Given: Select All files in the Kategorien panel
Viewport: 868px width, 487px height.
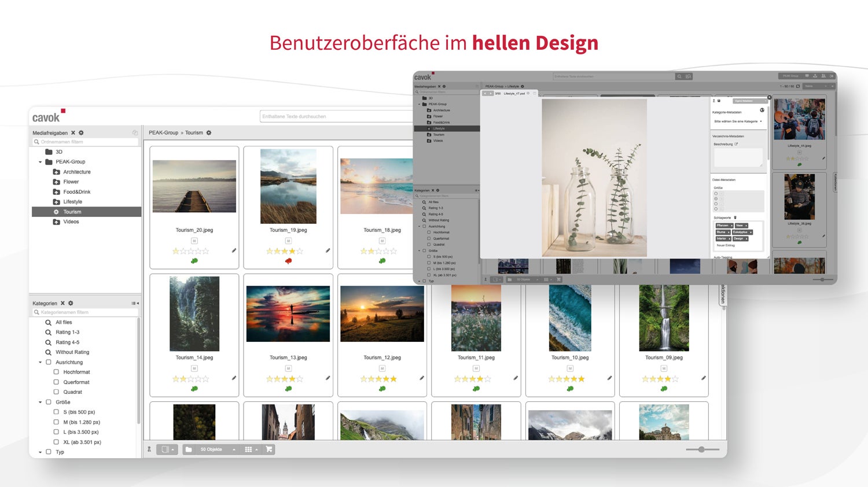Looking at the screenshot, I should coord(65,322).
